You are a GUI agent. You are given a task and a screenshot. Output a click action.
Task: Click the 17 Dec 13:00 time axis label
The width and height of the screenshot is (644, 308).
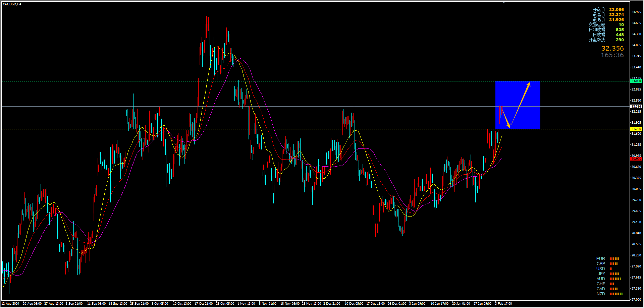click(375, 304)
